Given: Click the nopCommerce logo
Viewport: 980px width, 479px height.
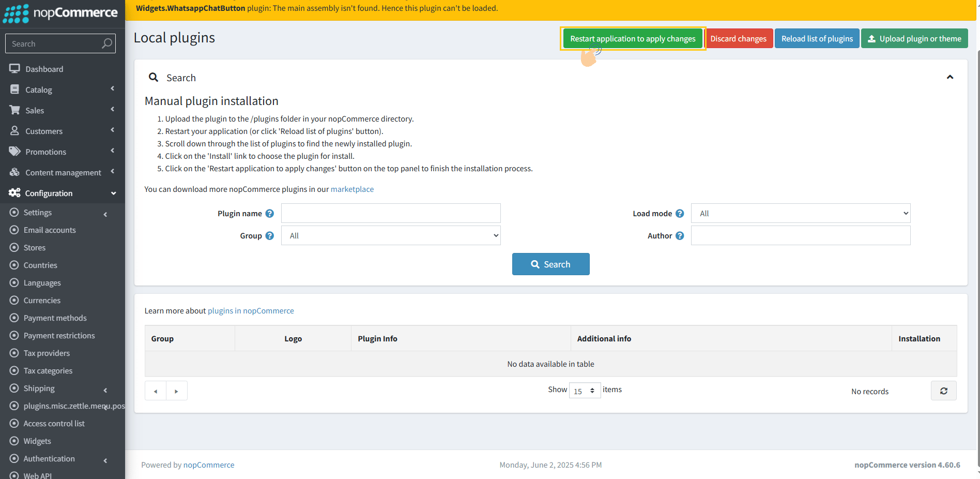Looking at the screenshot, I should (x=61, y=13).
